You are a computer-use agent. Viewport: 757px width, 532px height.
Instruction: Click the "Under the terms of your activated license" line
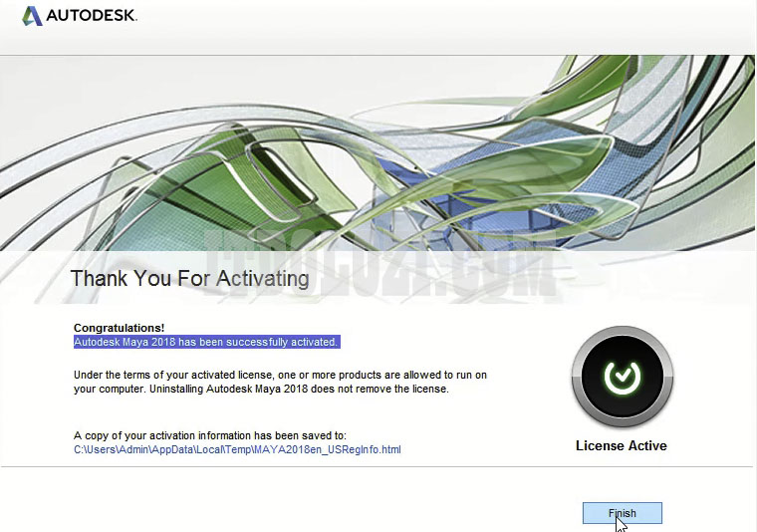pos(279,375)
